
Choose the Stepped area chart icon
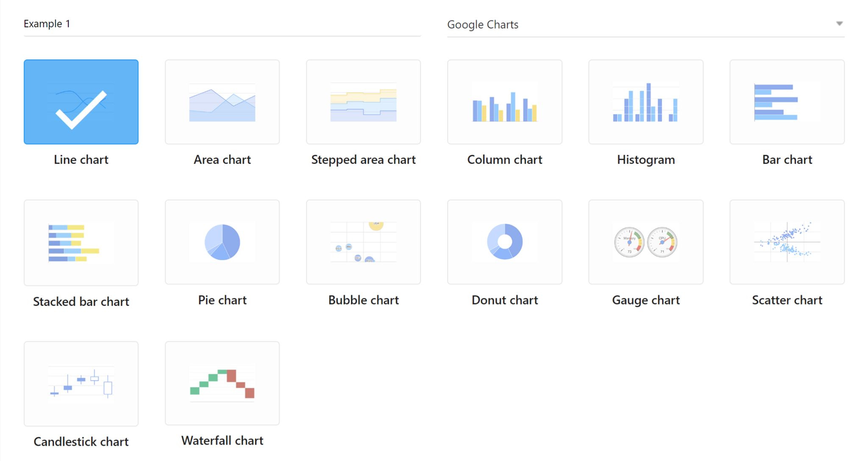[x=363, y=102]
